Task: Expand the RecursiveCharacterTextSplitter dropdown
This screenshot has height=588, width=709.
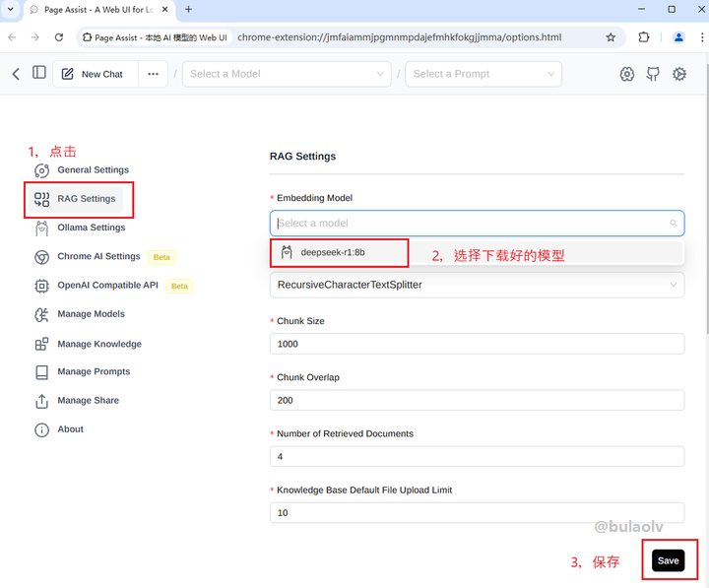Action: click(x=477, y=285)
